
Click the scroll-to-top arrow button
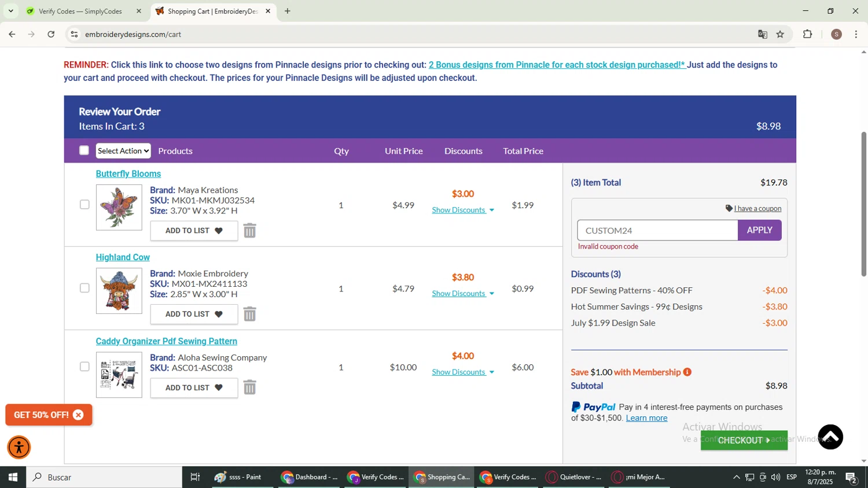point(830,437)
